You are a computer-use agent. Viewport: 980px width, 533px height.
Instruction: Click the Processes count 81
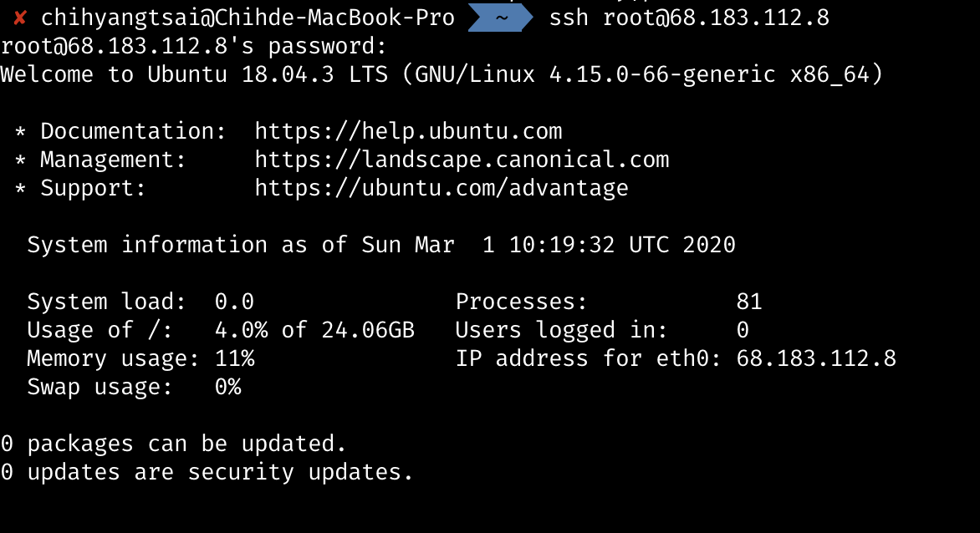click(749, 302)
